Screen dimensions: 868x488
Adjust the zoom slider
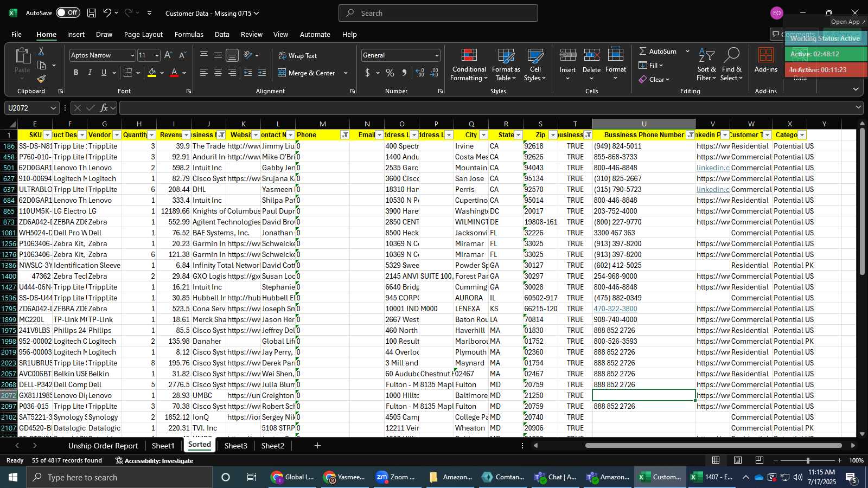click(808, 460)
